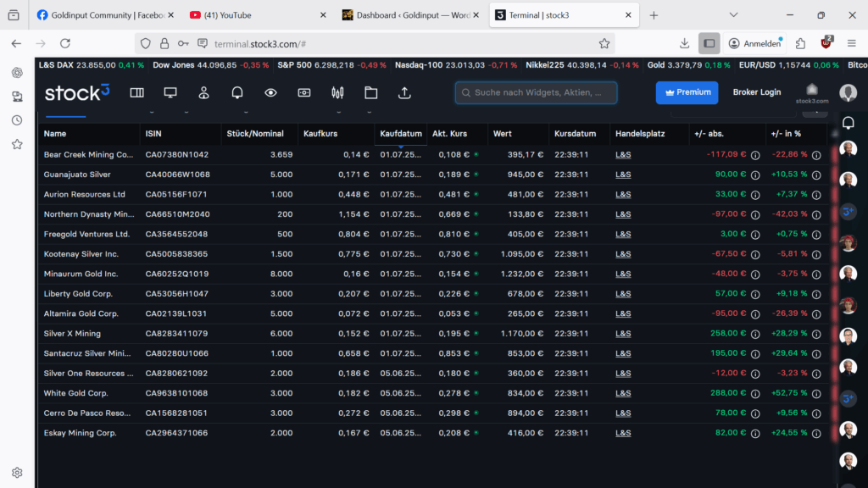Viewport: 868px width, 488px height.
Task: Open a new browser tab
Action: tap(654, 15)
